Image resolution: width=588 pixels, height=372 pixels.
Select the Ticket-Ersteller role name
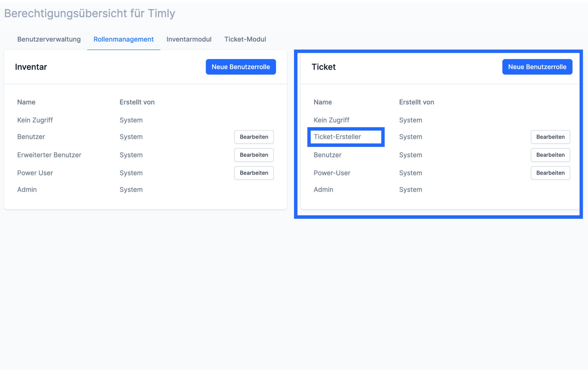[x=337, y=137]
